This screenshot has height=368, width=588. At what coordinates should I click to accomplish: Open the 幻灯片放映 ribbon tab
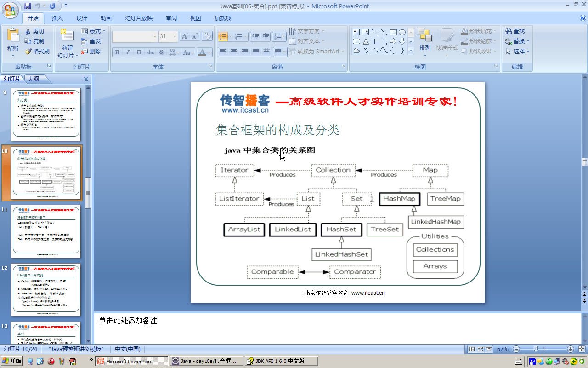coord(139,18)
